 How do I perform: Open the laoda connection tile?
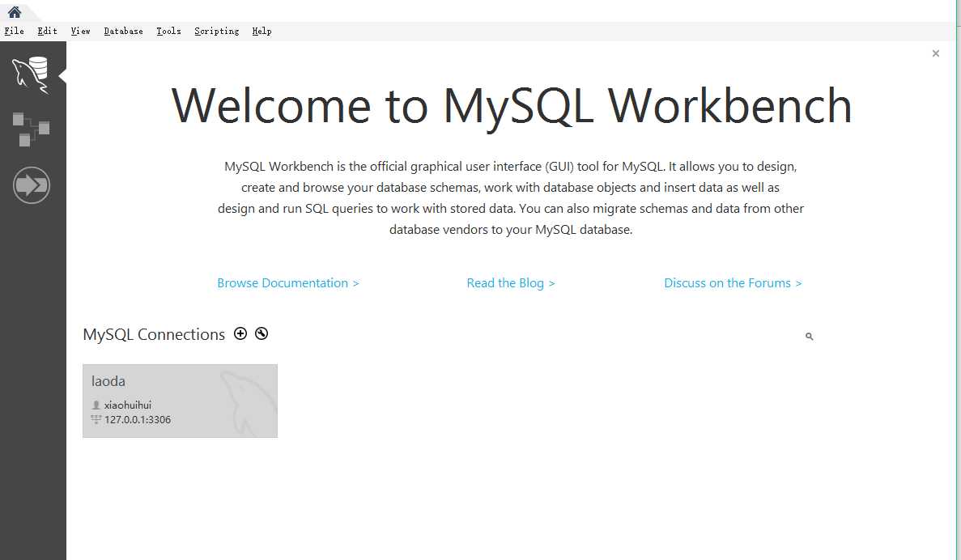pos(181,401)
